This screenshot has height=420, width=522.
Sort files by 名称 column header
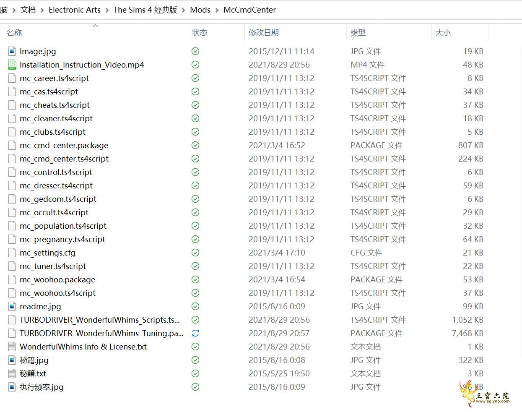click(x=14, y=33)
